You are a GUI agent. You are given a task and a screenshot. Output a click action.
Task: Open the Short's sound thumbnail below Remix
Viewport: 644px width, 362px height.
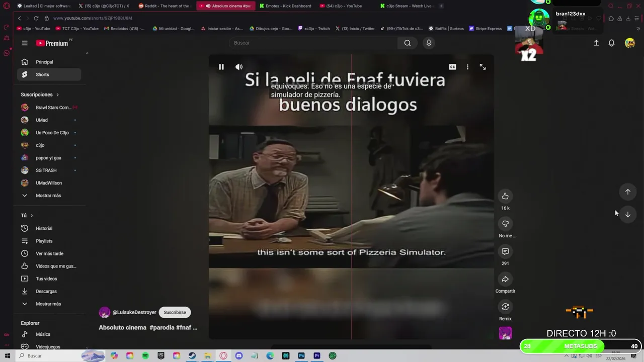(x=505, y=333)
